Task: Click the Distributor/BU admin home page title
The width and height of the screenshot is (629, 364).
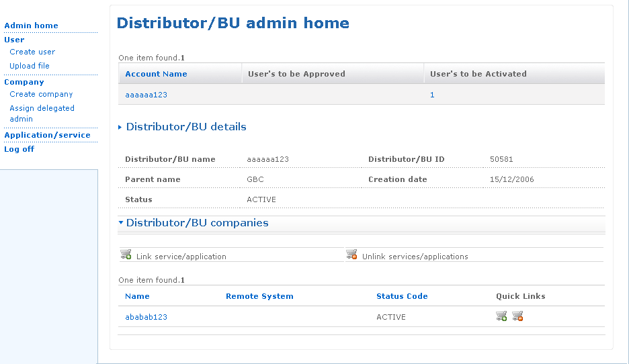Action: point(233,23)
